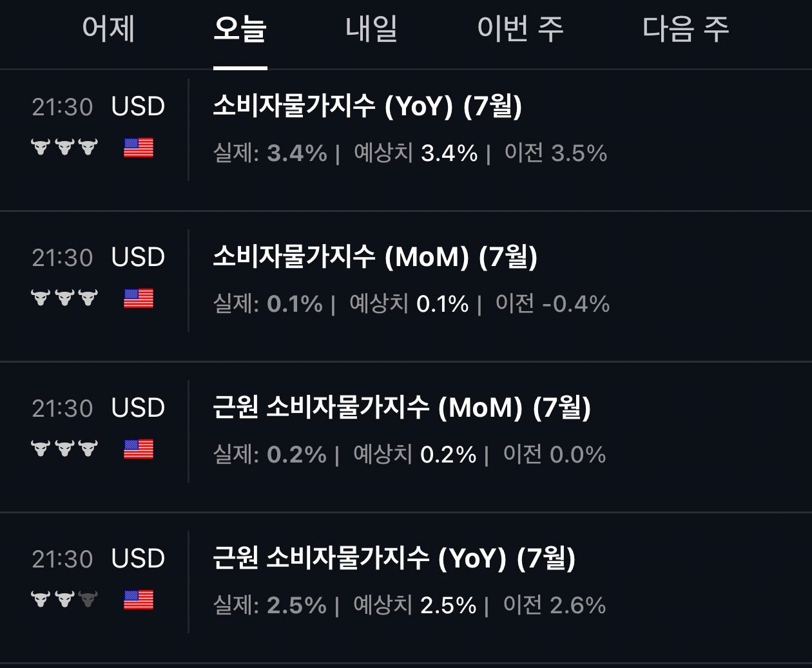The image size is (812, 668).
Task: Open 소비자물가지수 (MoM) (7월) event
Action: (x=375, y=256)
